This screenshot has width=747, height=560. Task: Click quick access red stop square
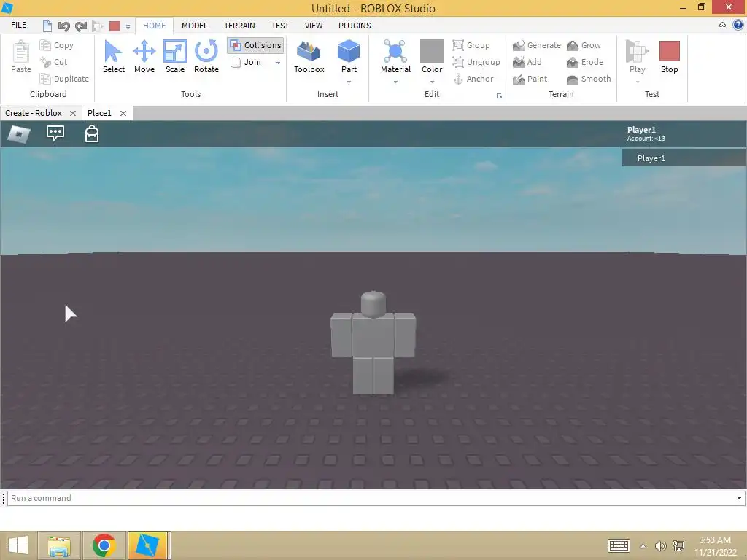pos(115,26)
